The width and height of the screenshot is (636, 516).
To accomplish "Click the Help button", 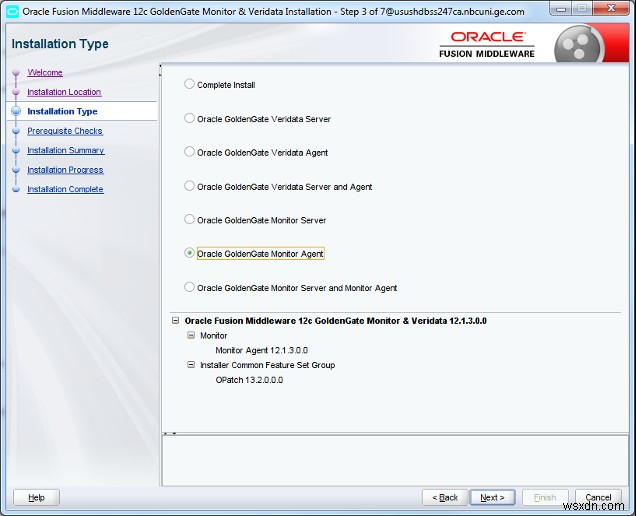I will tap(37, 497).
